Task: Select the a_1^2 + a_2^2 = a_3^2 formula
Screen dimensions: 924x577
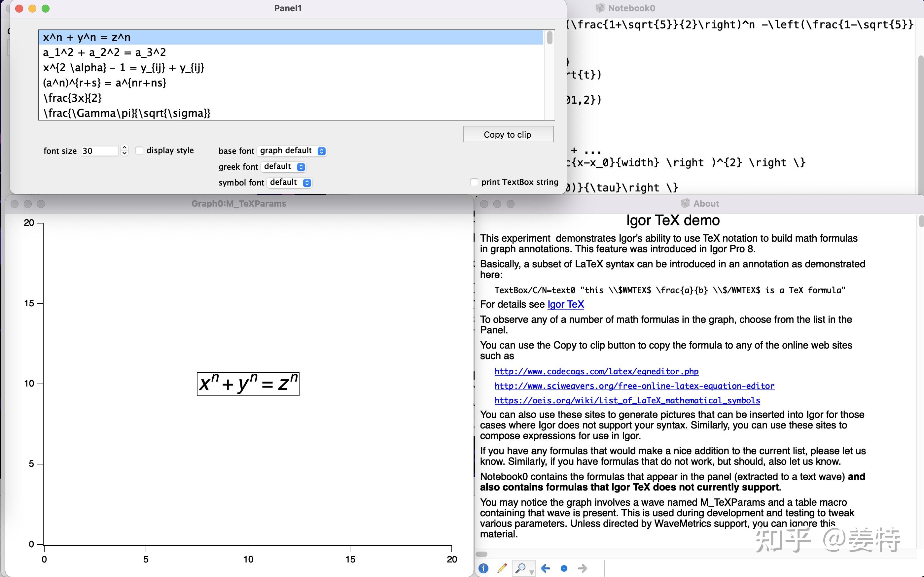Action: tap(104, 52)
